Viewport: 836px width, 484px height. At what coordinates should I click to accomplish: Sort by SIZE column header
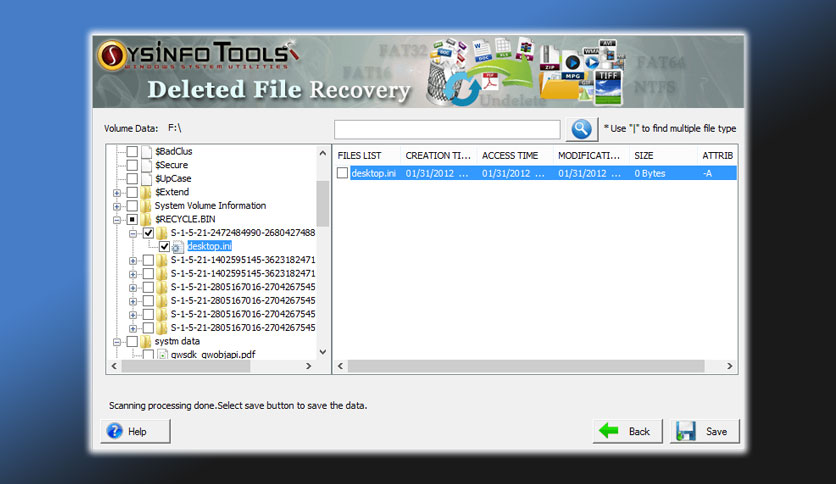[663, 156]
